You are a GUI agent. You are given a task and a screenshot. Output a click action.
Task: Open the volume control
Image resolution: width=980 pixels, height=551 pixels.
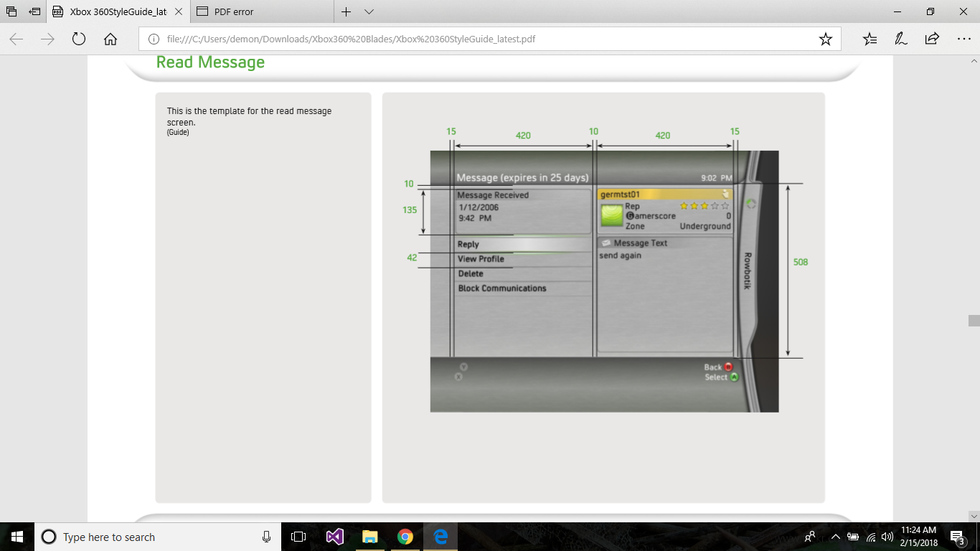pyautogui.click(x=887, y=537)
